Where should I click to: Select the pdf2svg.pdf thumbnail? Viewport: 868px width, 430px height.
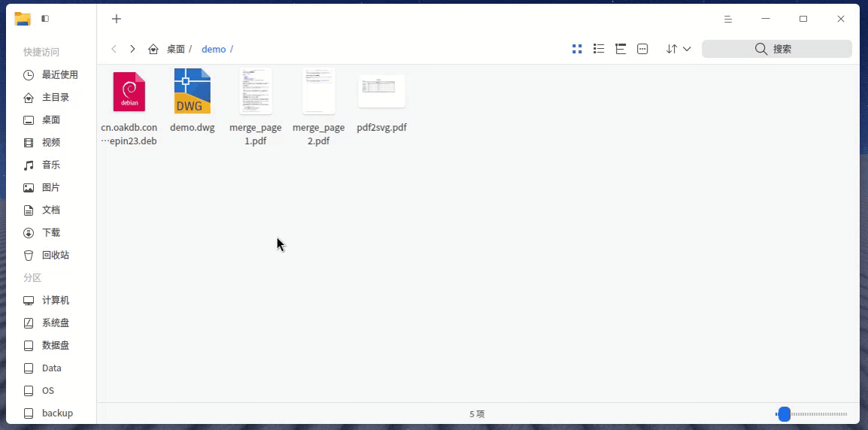(382, 91)
